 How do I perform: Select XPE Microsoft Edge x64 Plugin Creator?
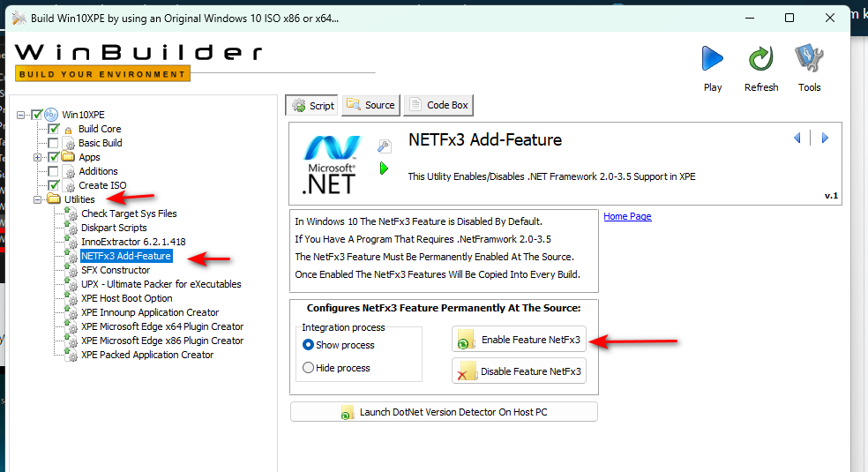[x=162, y=326]
